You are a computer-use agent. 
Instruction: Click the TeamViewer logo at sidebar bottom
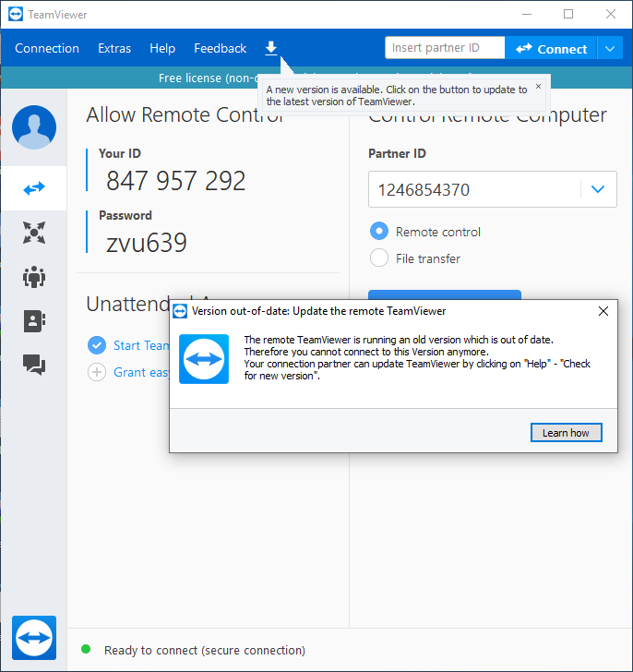[34, 638]
